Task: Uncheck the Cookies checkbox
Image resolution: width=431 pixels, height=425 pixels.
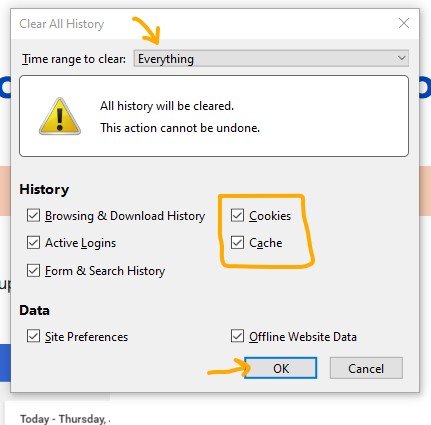Action: click(x=237, y=216)
